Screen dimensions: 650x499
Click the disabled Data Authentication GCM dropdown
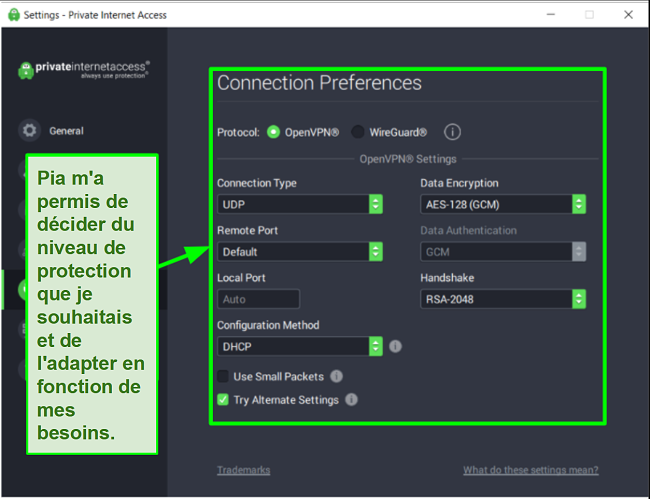[x=503, y=252]
